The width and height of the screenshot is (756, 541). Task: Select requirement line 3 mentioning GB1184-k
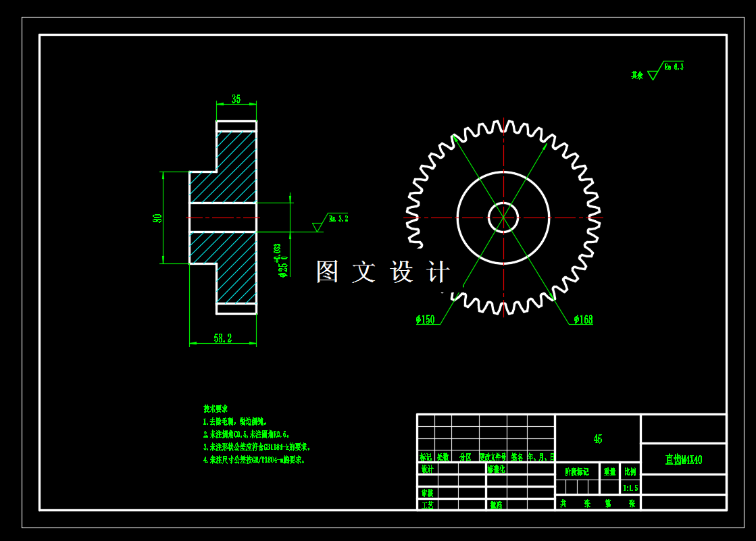point(257,447)
